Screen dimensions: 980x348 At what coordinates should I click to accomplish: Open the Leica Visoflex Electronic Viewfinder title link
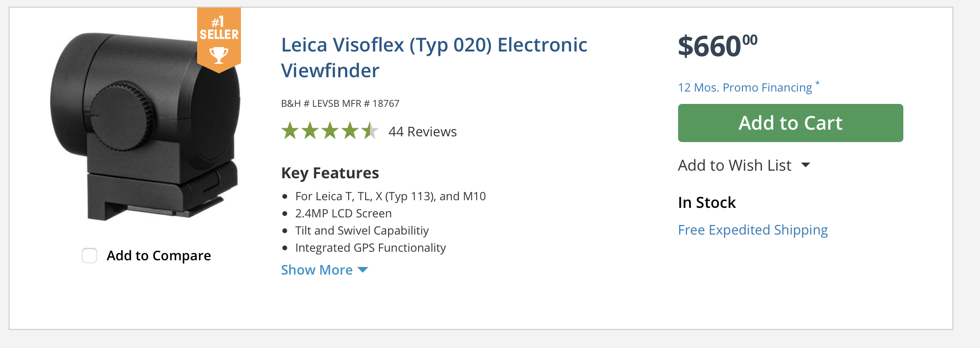(x=434, y=58)
